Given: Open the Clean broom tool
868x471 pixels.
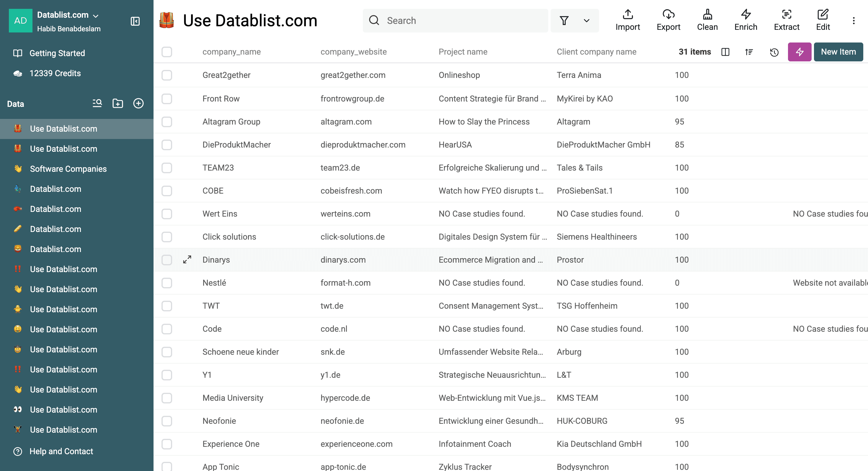Looking at the screenshot, I should tap(707, 20).
